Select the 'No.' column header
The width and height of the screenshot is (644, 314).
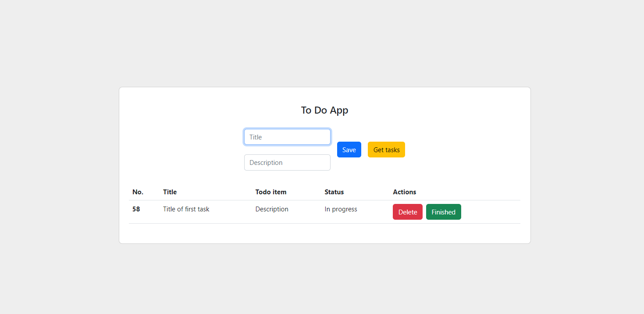tap(138, 192)
